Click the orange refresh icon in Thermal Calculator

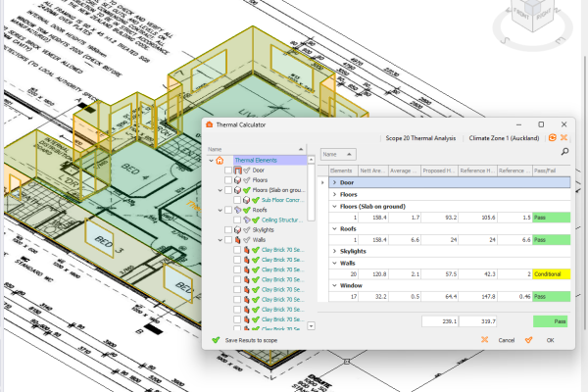(553, 139)
